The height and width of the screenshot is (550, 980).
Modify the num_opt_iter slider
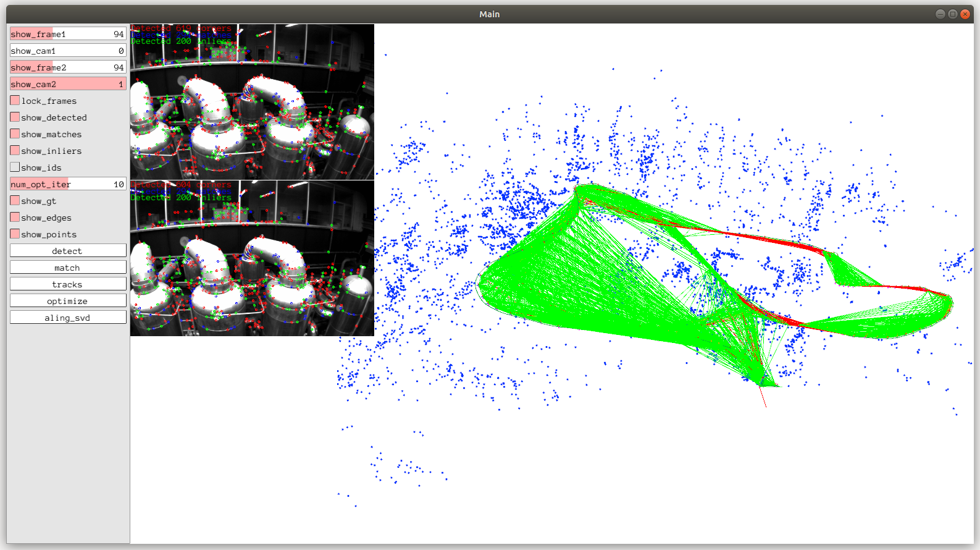point(68,184)
